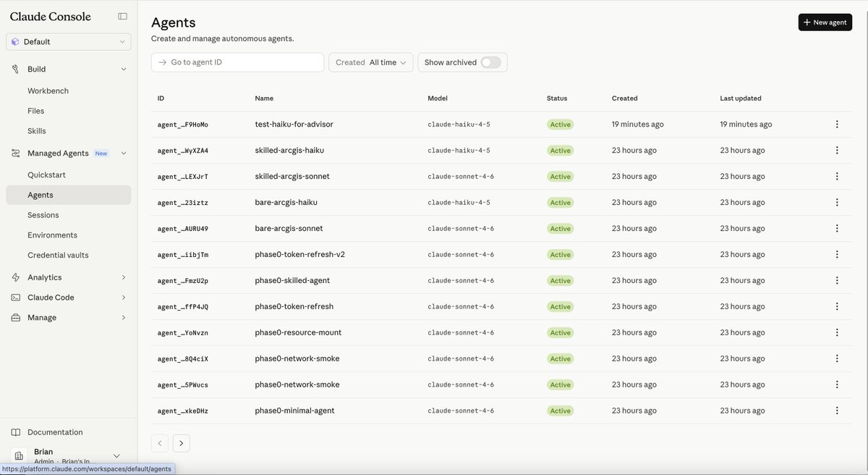Open actions menu for agent ending 8Q4ciX
The image size is (868, 475).
pos(837,359)
